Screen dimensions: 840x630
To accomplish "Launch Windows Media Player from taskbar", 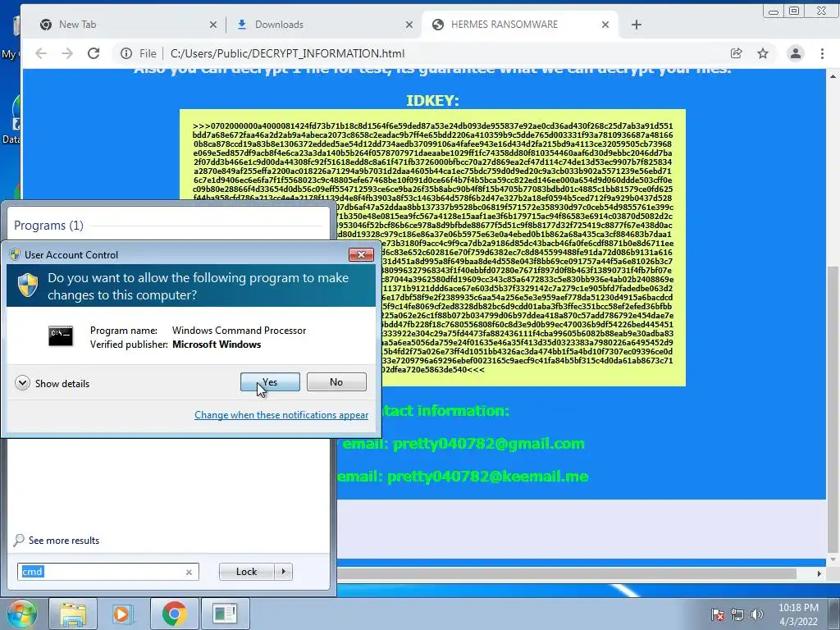I will click(123, 614).
